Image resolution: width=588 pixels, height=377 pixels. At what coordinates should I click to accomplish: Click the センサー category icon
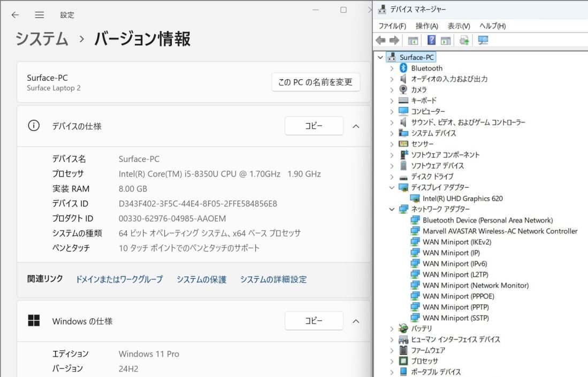point(403,144)
